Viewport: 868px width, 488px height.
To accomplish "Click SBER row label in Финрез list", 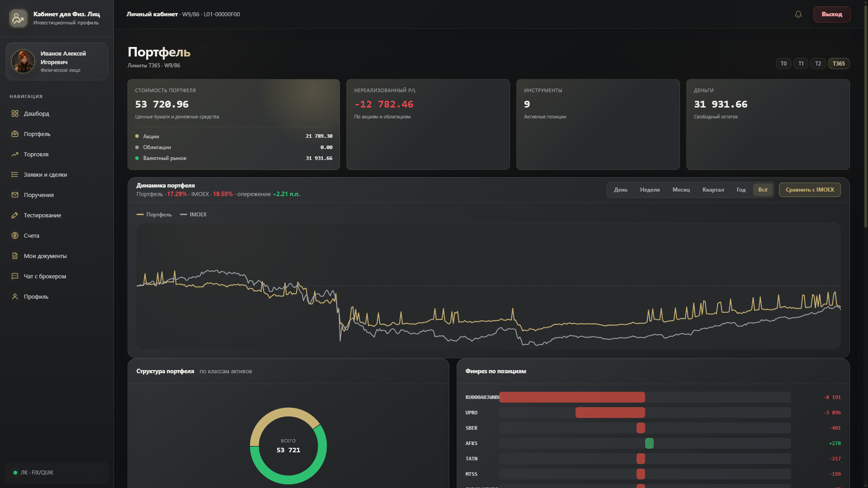I will [472, 428].
